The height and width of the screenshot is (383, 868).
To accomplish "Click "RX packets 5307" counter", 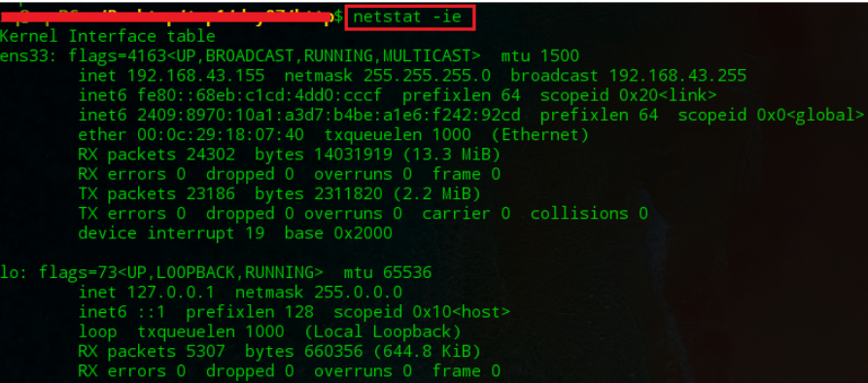I will [x=152, y=351].
